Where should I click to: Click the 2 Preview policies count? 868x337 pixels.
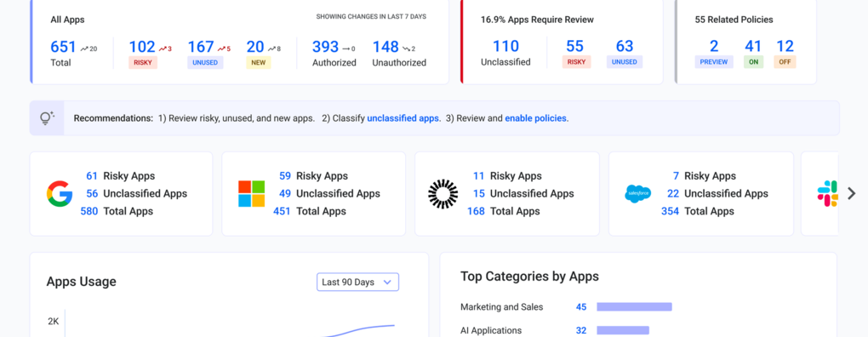click(714, 46)
